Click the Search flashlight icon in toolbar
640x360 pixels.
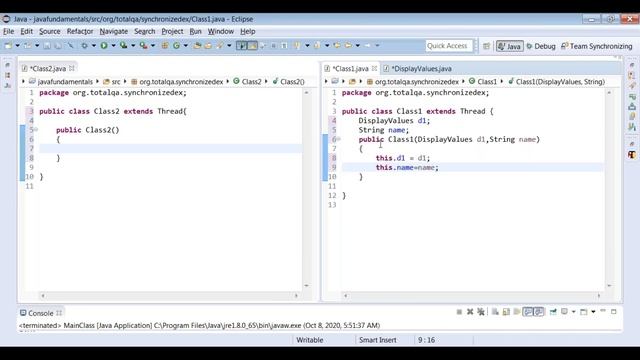[x=219, y=46]
